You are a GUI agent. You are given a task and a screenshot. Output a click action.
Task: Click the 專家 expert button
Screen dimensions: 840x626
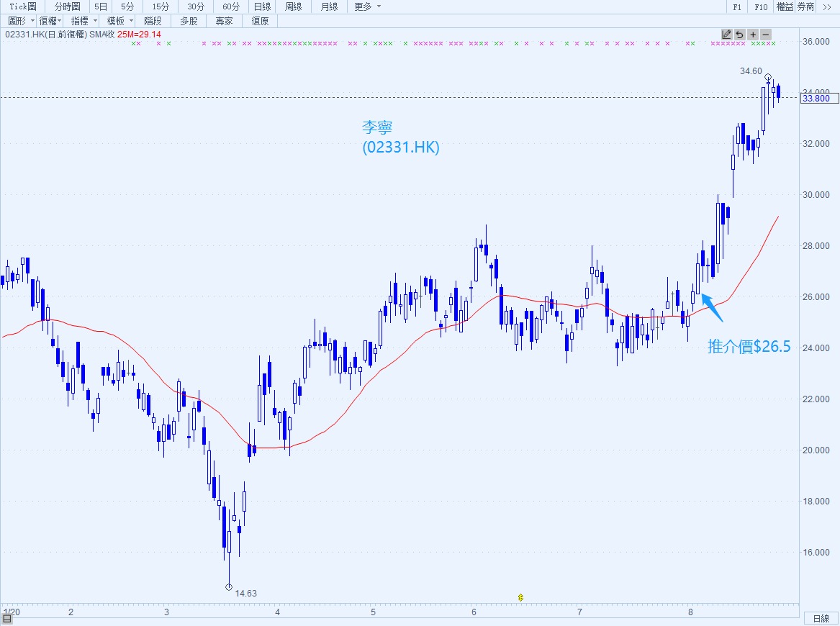click(x=224, y=21)
